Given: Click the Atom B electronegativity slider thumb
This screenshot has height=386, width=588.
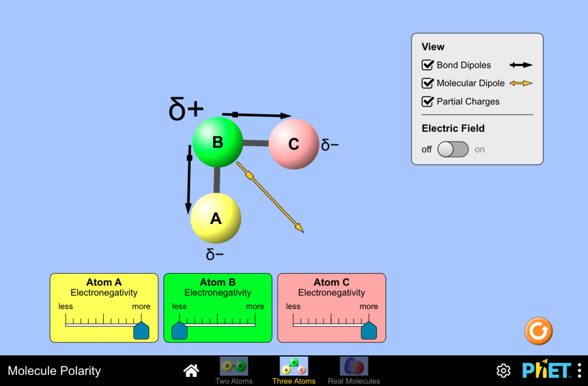Looking at the screenshot, I should 180,330.
